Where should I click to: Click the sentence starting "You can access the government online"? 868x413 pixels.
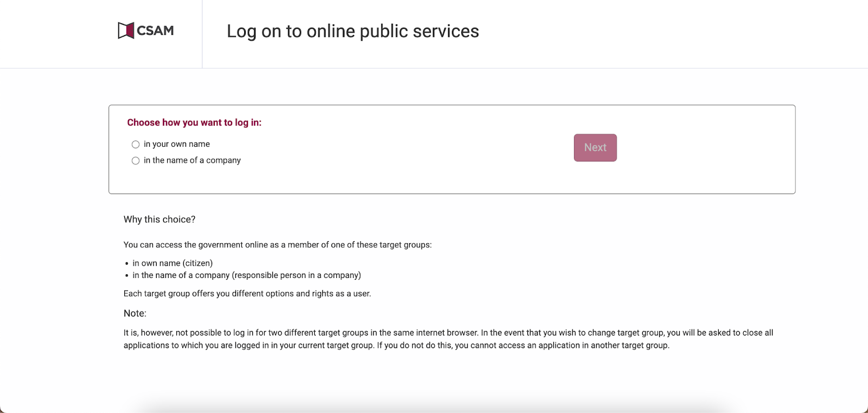(278, 245)
